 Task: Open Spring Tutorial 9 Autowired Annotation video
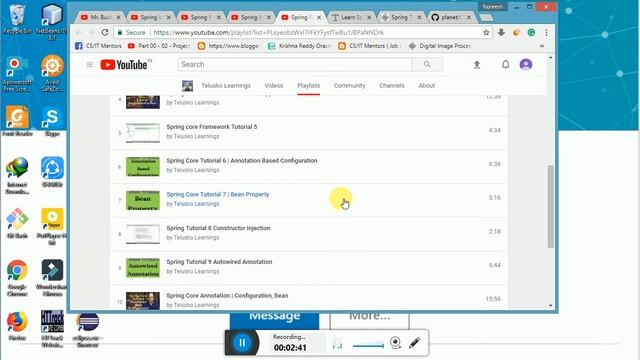coord(219,262)
